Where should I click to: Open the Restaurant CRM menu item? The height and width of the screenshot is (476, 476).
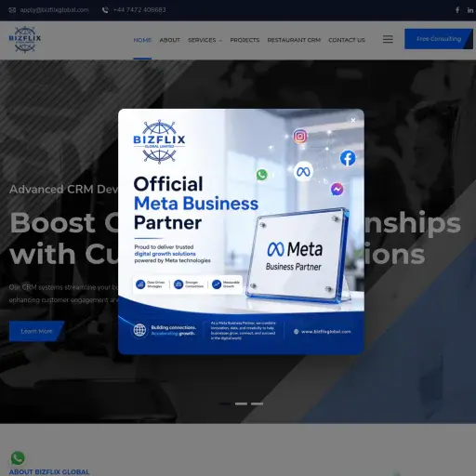tap(294, 40)
